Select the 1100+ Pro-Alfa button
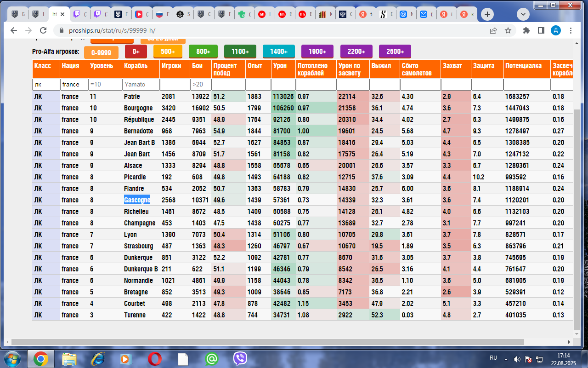 coord(240,52)
